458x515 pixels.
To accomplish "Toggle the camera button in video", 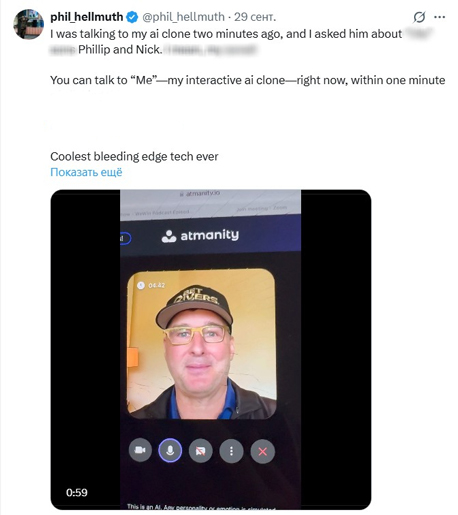I will (140, 451).
